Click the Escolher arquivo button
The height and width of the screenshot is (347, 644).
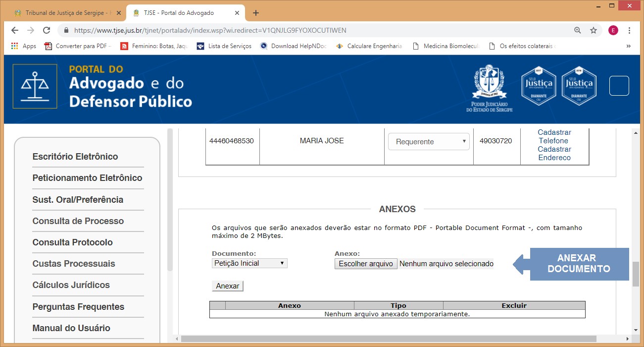tap(366, 264)
